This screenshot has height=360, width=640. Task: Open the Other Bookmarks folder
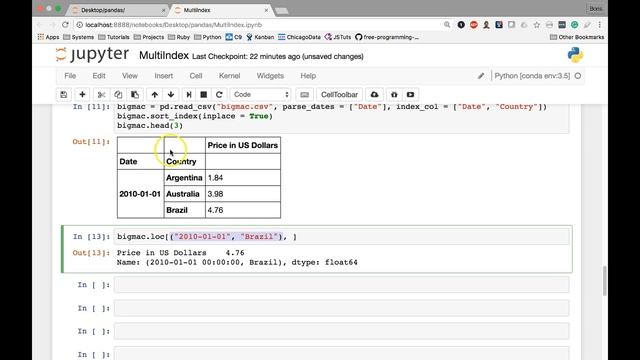pyautogui.click(x=577, y=37)
